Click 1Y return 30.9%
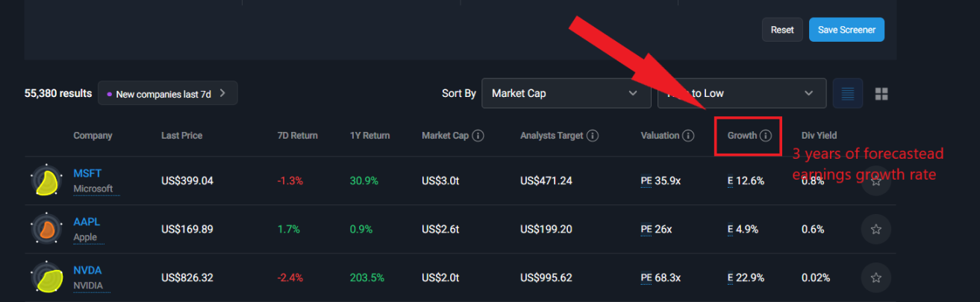980x302 pixels. click(363, 180)
